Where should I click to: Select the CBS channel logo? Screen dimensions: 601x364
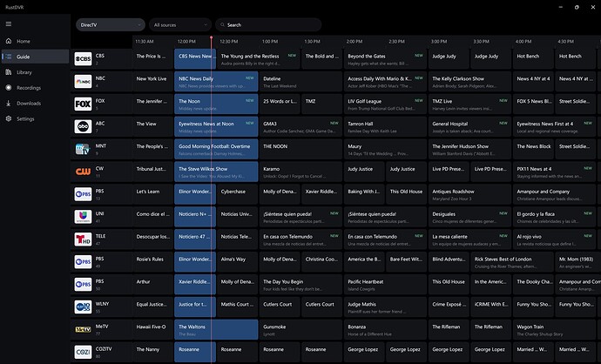click(83, 58)
